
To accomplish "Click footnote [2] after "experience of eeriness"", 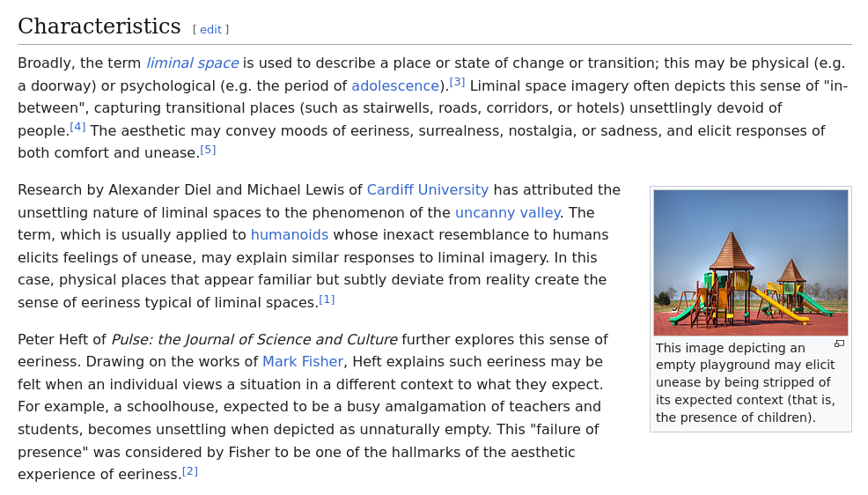I will [189, 471].
